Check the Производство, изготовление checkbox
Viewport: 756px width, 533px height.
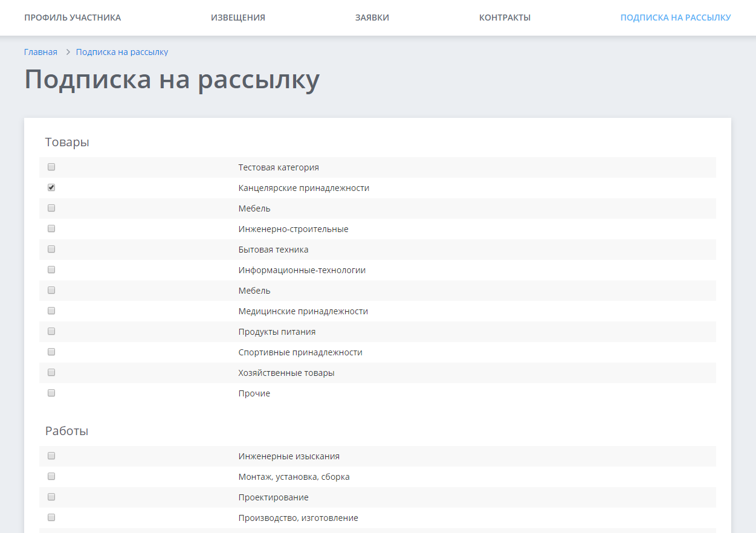click(x=51, y=517)
